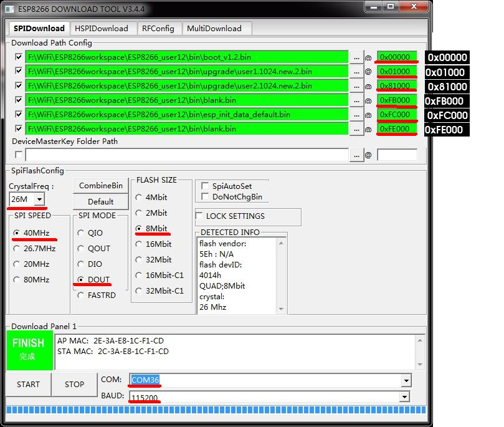
Task: Click the boot_v1.2.bin path field
Action: pos(187,57)
